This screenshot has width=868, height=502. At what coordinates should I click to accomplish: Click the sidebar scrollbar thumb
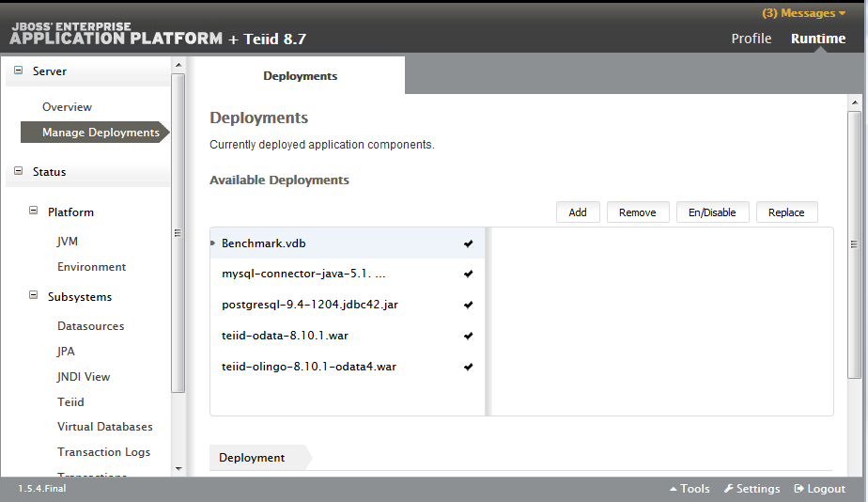pyautogui.click(x=178, y=233)
